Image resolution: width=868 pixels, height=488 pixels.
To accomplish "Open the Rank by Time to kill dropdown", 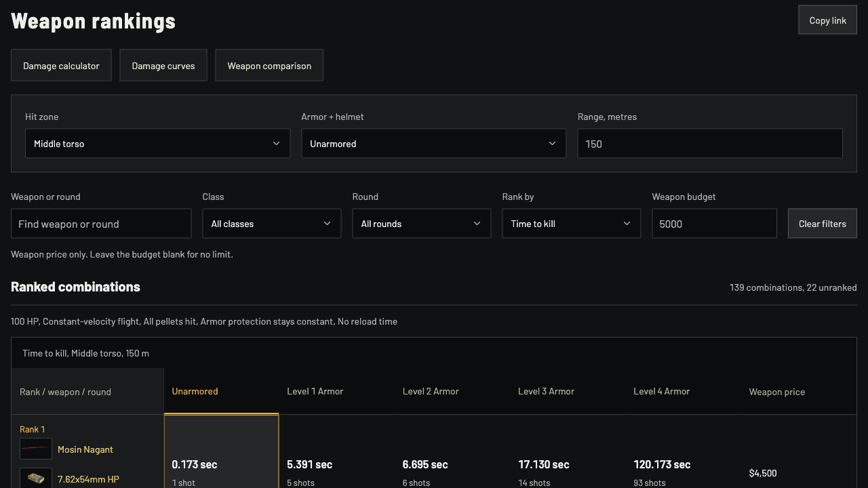I will click(572, 224).
